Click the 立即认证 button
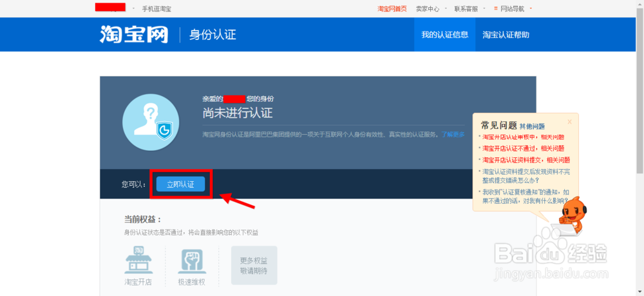 (180, 184)
